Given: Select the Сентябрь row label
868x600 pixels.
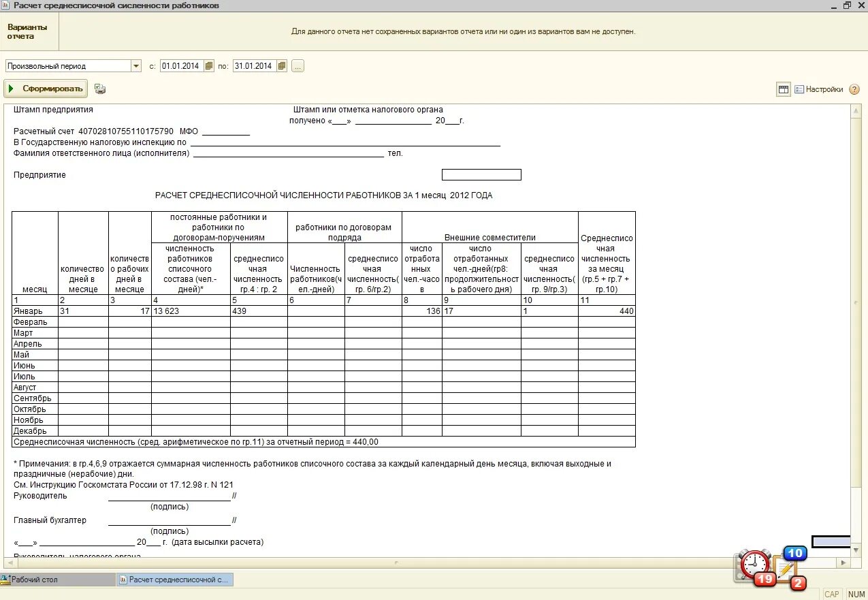Looking at the screenshot, I should [35, 398].
